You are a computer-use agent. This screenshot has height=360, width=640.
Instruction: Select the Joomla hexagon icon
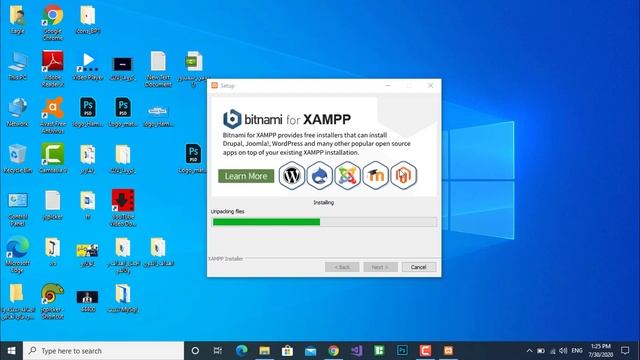[x=347, y=176]
